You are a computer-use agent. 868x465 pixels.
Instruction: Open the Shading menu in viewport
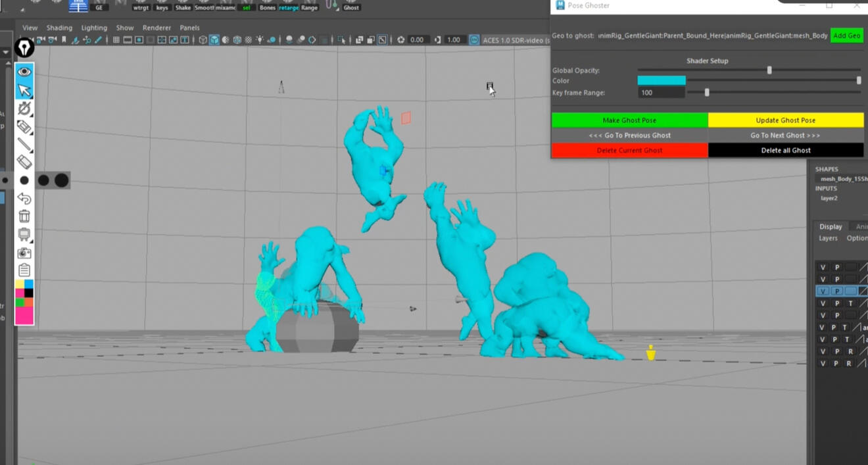[x=59, y=28]
